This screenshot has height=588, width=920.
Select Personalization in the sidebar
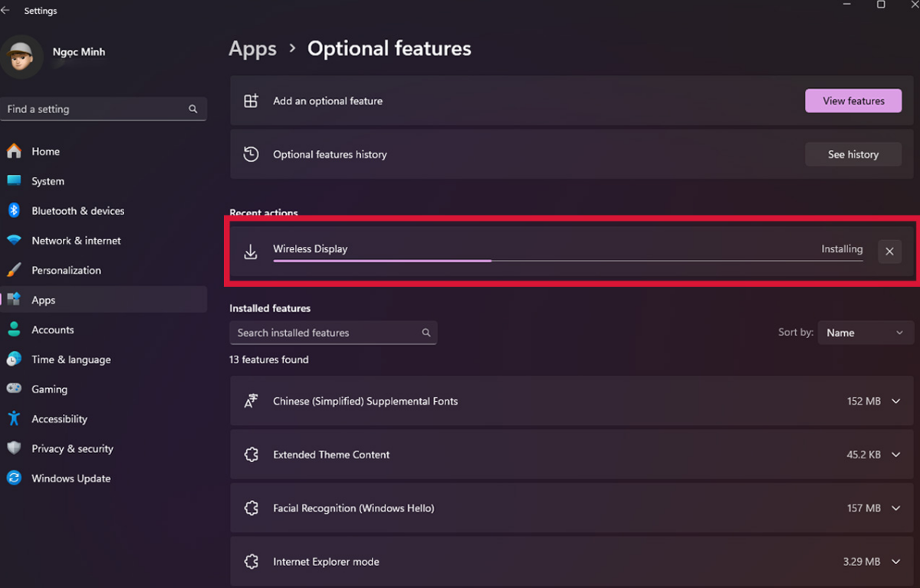66,271
